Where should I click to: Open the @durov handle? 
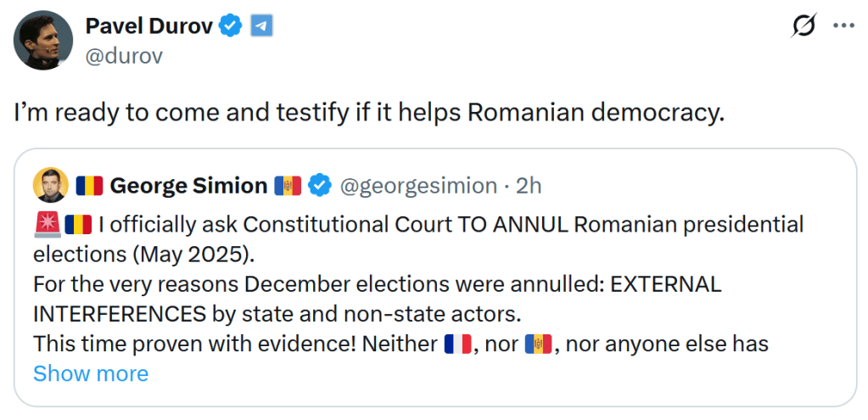click(x=124, y=56)
